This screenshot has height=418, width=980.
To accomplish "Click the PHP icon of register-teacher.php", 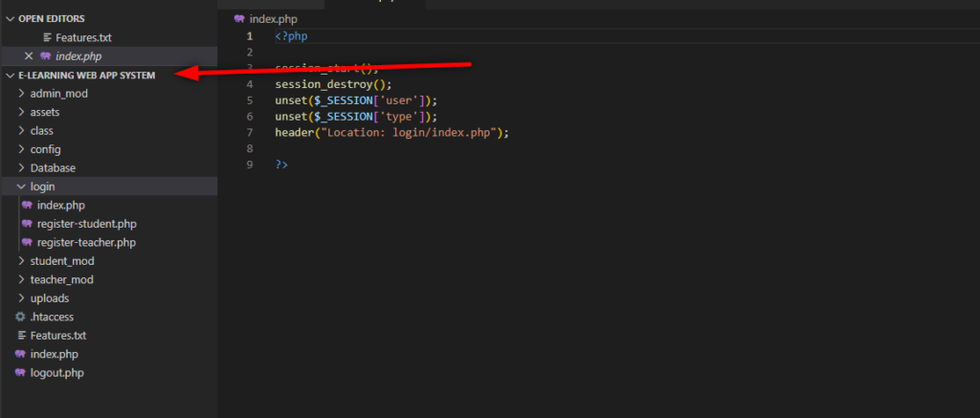I will [27, 242].
